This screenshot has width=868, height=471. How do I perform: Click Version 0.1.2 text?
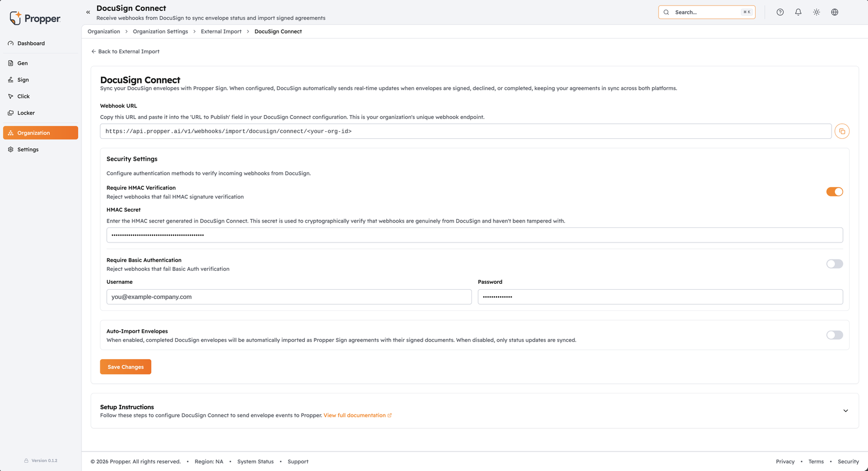click(44, 461)
